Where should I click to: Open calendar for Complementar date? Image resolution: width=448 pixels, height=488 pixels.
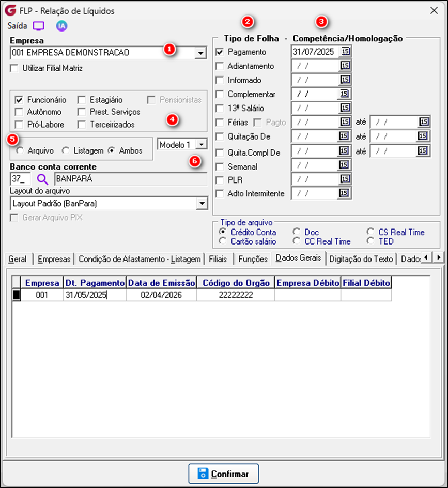(x=344, y=94)
